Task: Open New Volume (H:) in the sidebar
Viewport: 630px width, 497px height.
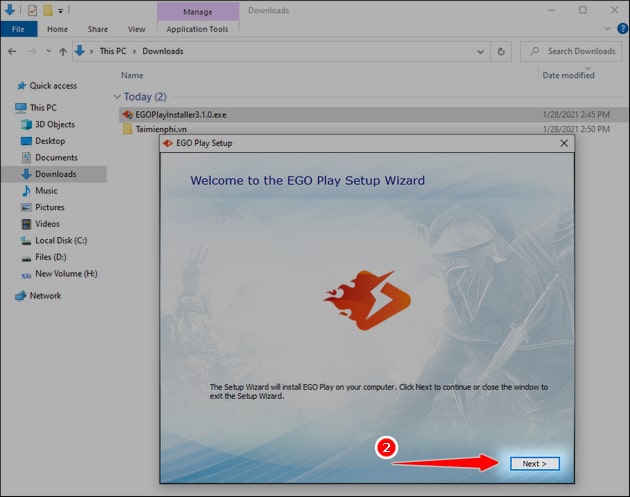Action: click(66, 273)
